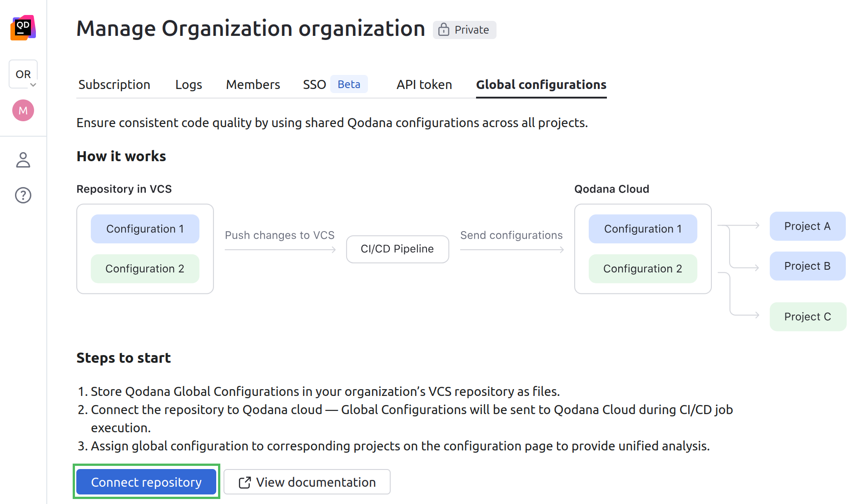Expand the organization switcher chevron below OR
Screen dimensions: 854x504
click(x=33, y=85)
